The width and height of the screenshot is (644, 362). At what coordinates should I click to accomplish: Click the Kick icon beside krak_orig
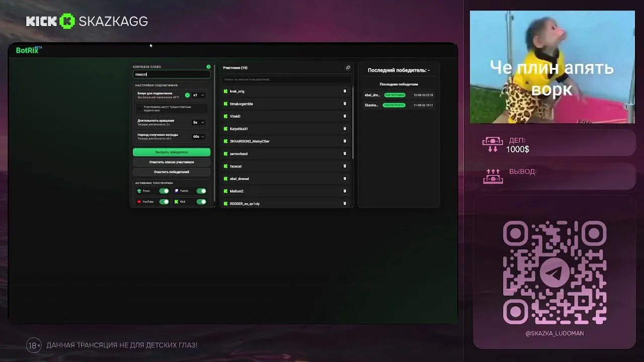225,92
